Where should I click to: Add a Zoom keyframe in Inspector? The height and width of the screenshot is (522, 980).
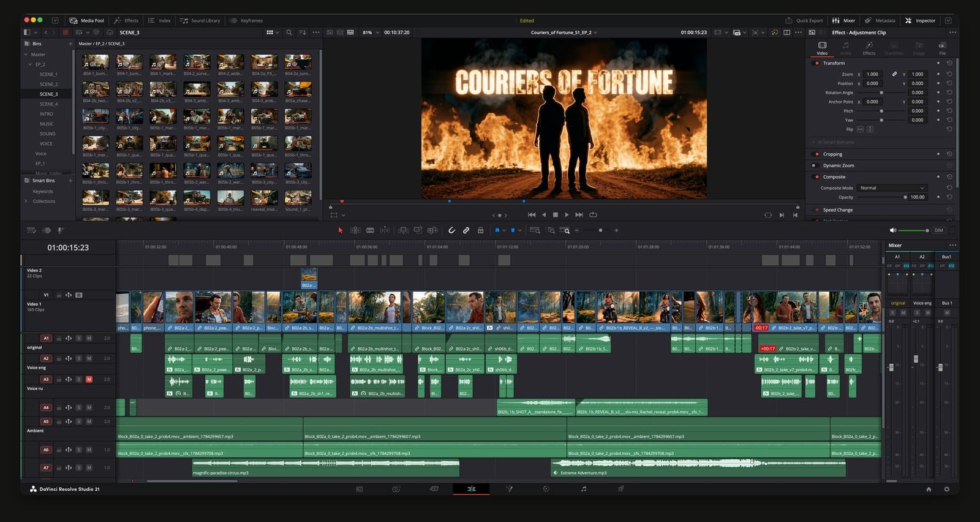938,74
